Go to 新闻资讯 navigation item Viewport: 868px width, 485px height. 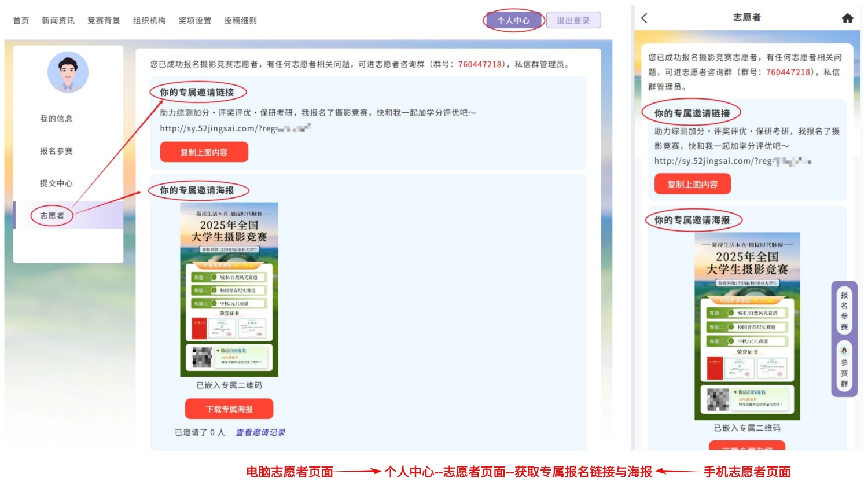pos(58,21)
